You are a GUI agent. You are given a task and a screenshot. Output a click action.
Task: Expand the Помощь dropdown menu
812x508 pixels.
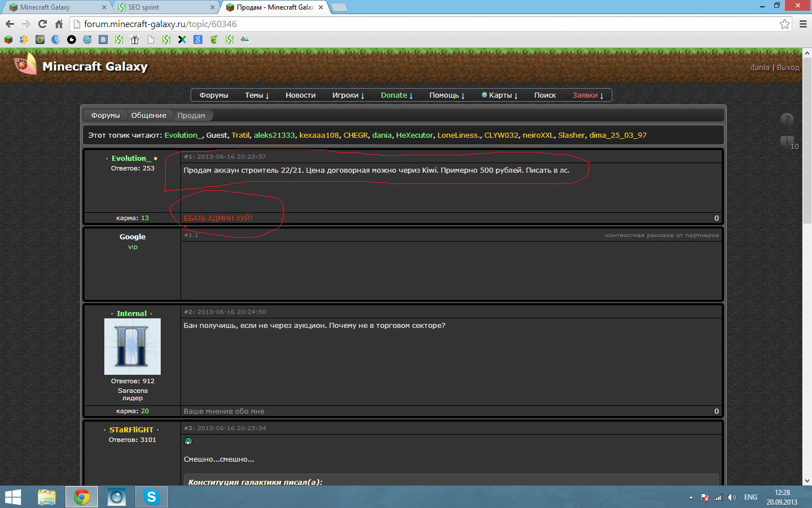coord(447,95)
